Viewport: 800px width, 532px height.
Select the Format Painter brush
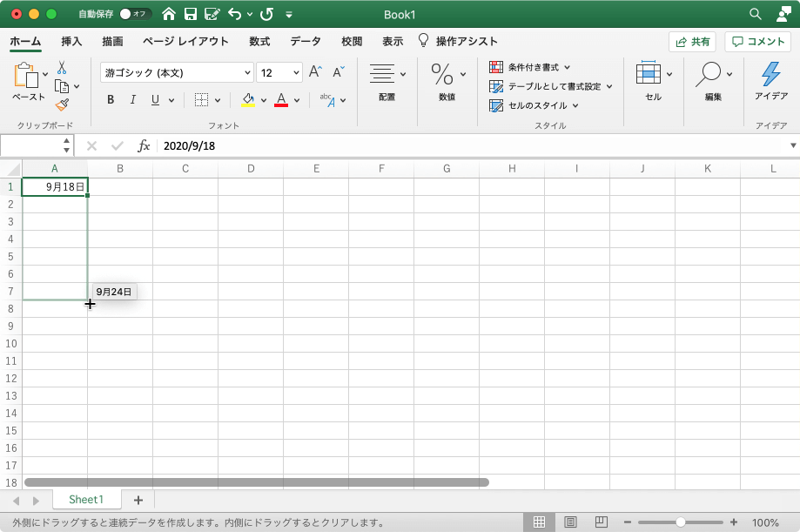pos(62,104)
